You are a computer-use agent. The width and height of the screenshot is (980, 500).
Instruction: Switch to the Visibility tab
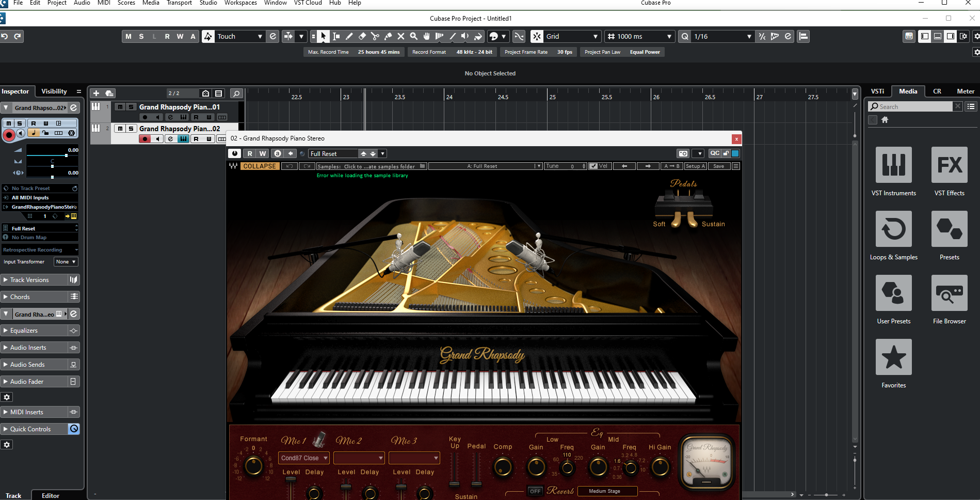point(54,91)
